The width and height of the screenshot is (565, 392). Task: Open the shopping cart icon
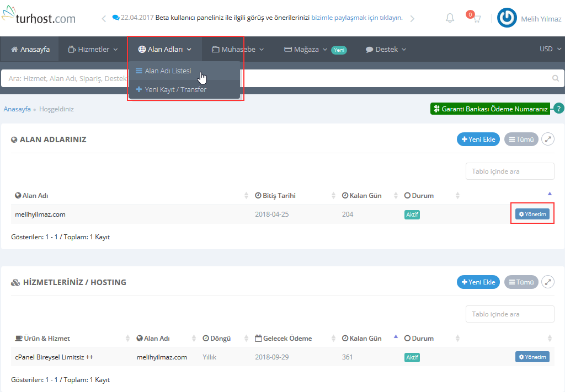coord(476,18)
